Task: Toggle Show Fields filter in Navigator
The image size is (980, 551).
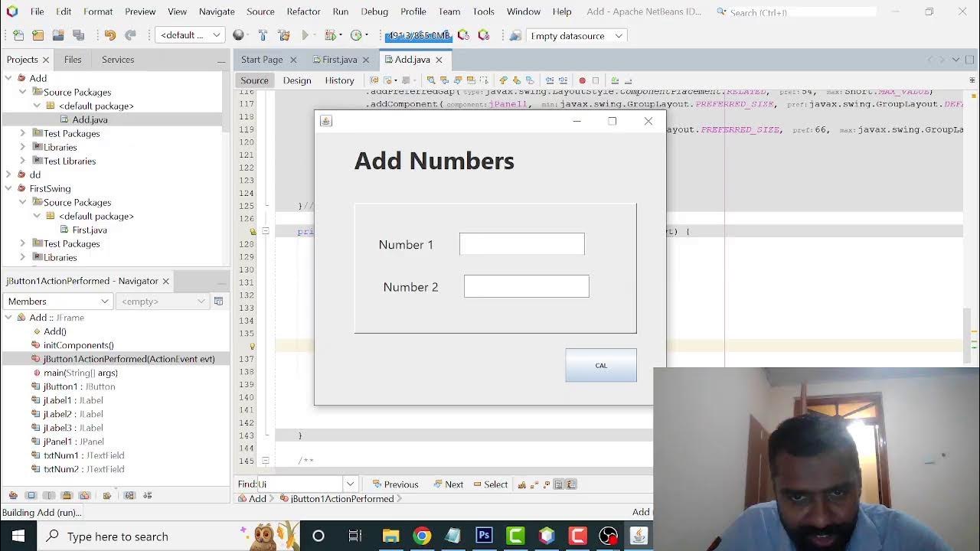Action: [31, 495]
